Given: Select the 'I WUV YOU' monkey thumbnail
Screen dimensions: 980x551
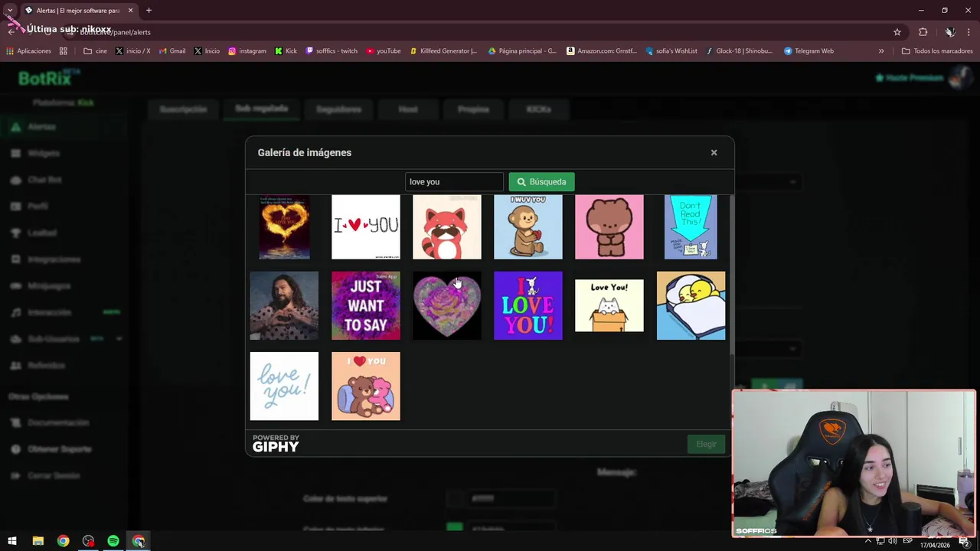Looking at the screenshot, I should pyautogui.click(x=528, y=227).
